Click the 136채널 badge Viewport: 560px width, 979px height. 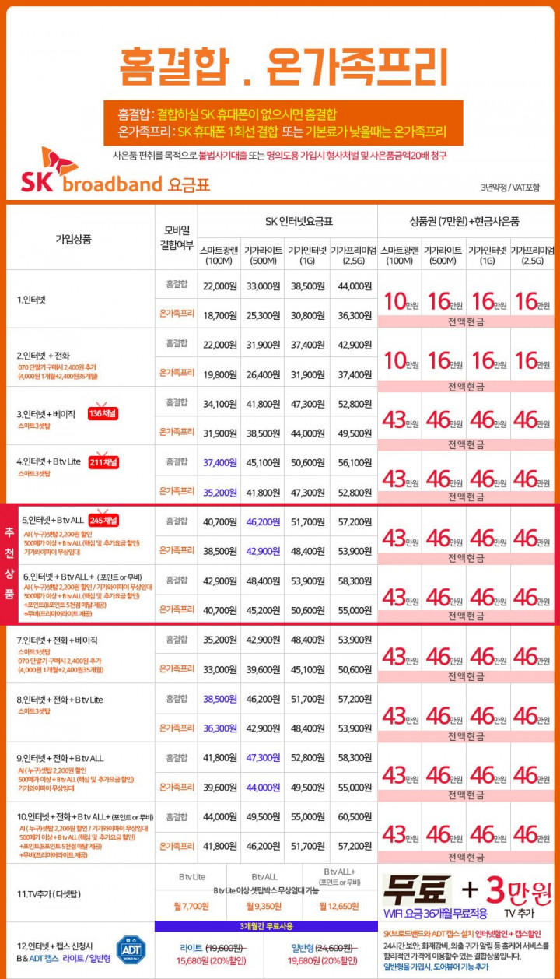pos(102,413)
